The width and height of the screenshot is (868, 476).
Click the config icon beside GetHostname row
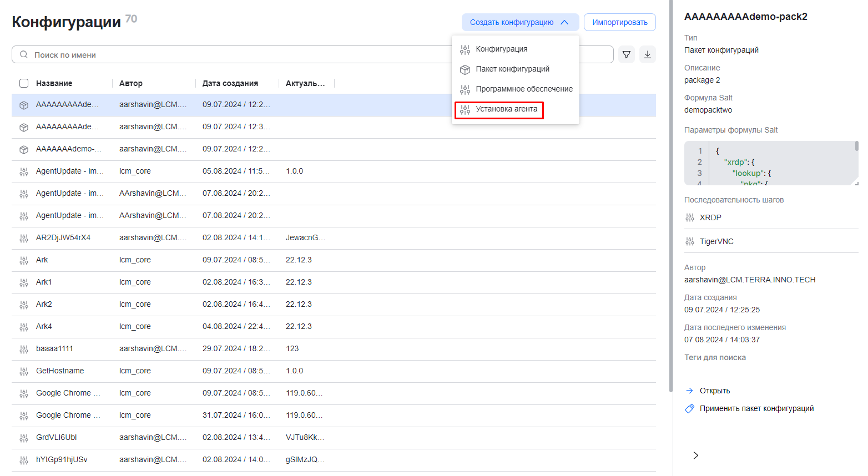[x=24, y=371]
